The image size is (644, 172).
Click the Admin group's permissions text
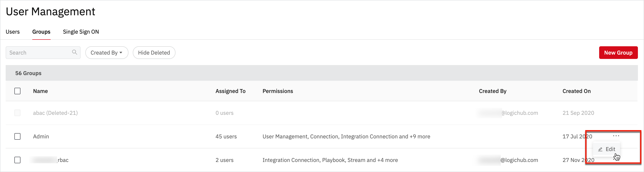(346, 137)
